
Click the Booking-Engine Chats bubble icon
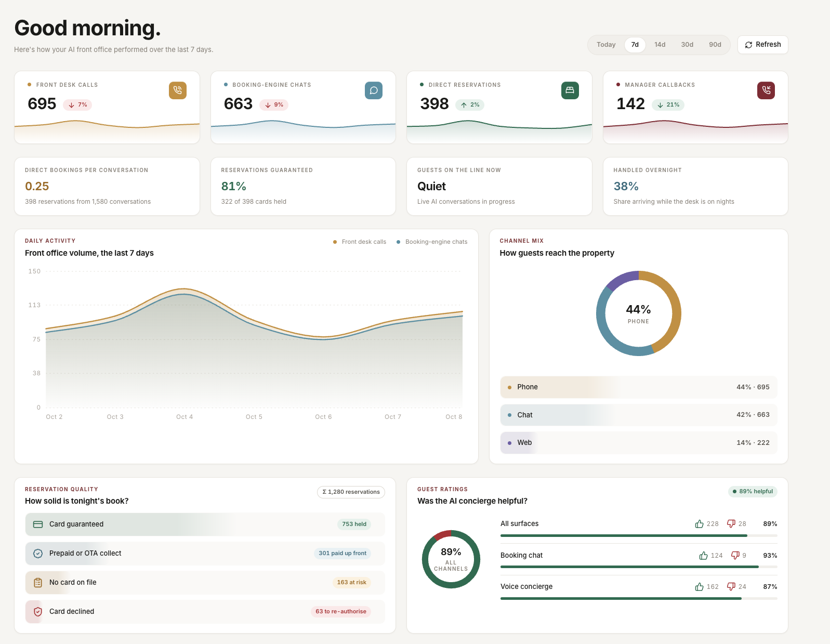point(374,90)
